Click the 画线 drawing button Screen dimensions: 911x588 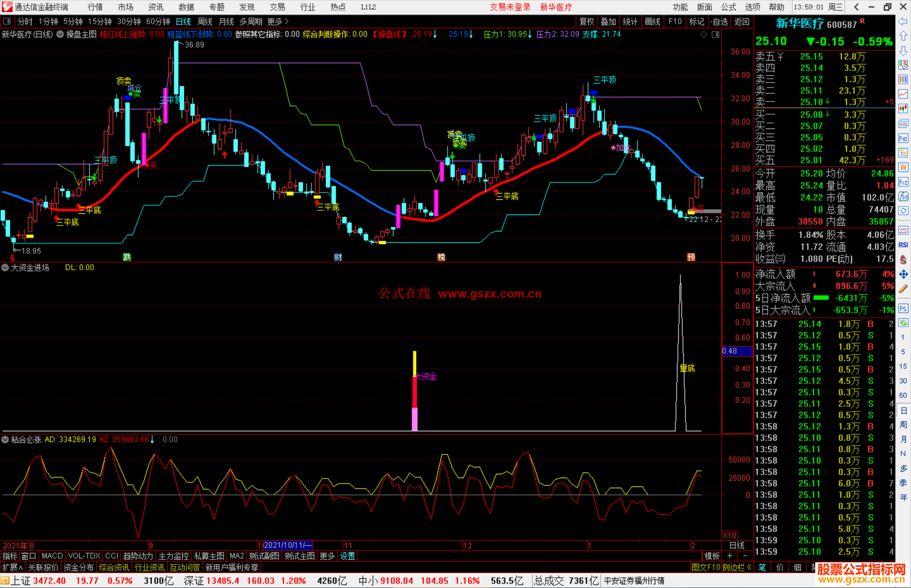(x=652, y=21)
